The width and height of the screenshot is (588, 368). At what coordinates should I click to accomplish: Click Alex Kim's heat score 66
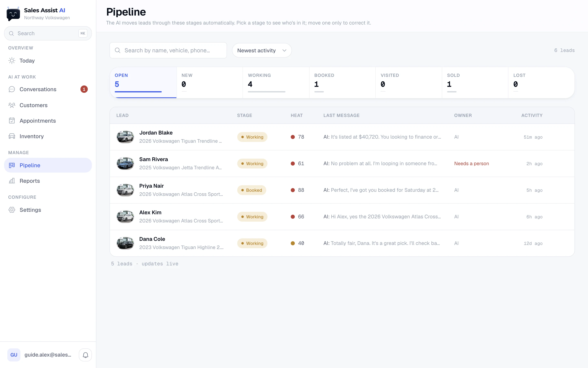pyautogui.click(x=301, y=217)
